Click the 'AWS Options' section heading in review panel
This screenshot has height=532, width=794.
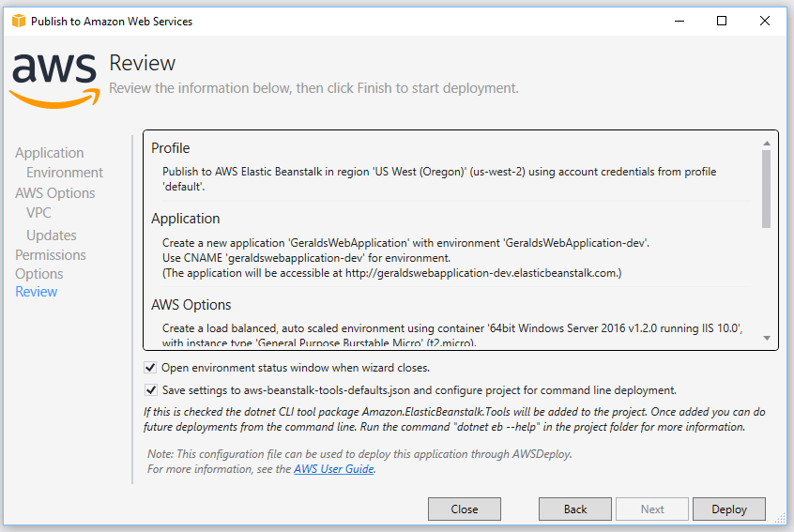[191, 305]
